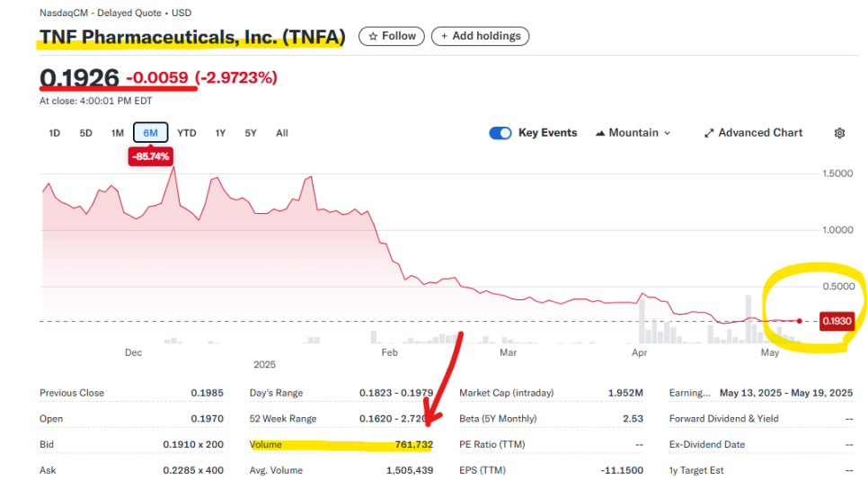Image resolution: width=868 pixels, height=480 pixels.
Task: Select the 1Y time range
Action: point(220,133)
